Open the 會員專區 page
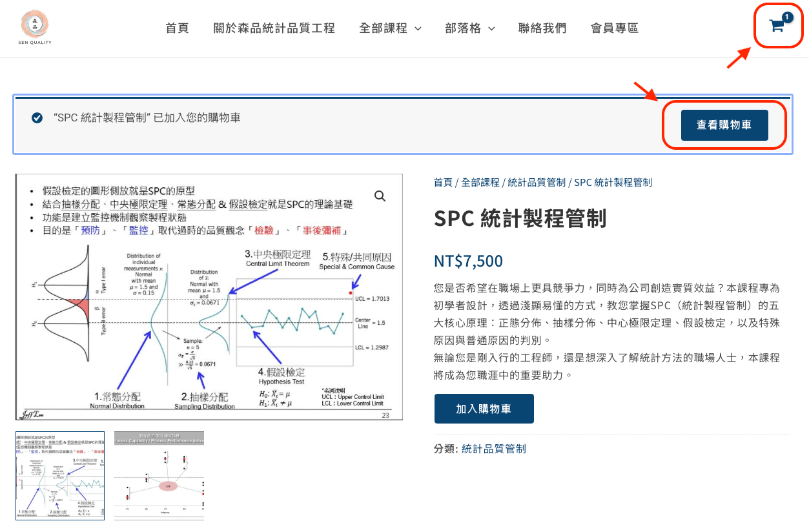The height and width of the screenshot is (532, 809). 614,28
